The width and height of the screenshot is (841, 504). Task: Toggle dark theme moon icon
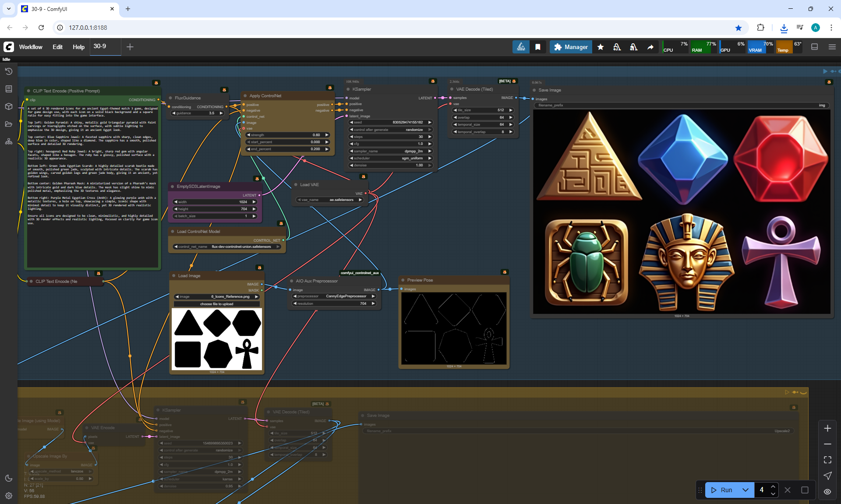(x=8, y=478)
